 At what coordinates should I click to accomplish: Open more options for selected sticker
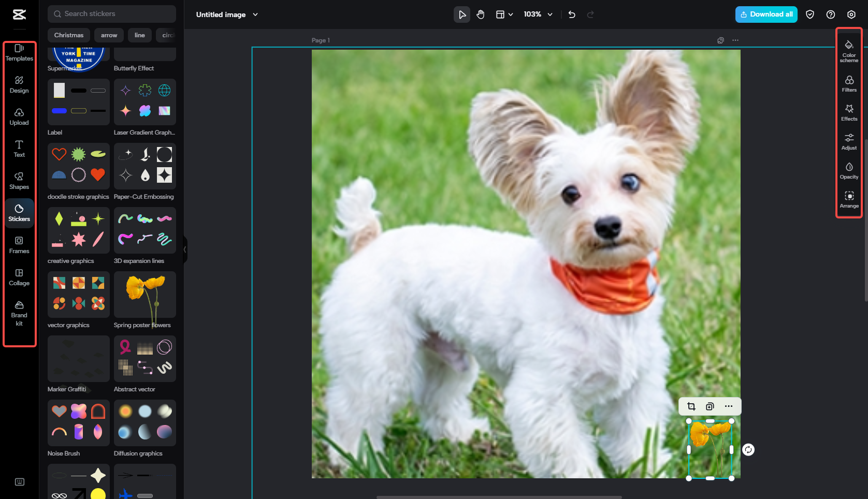(729, 406)
